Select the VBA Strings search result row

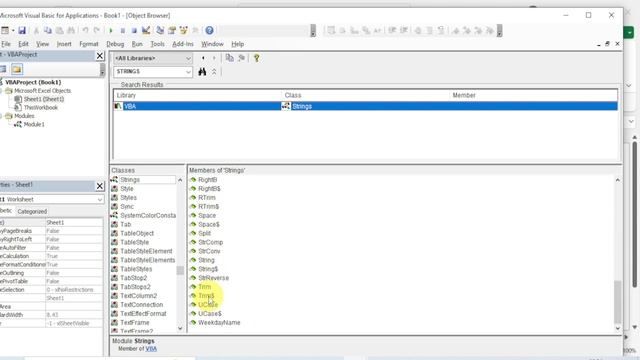click(365, 106)
